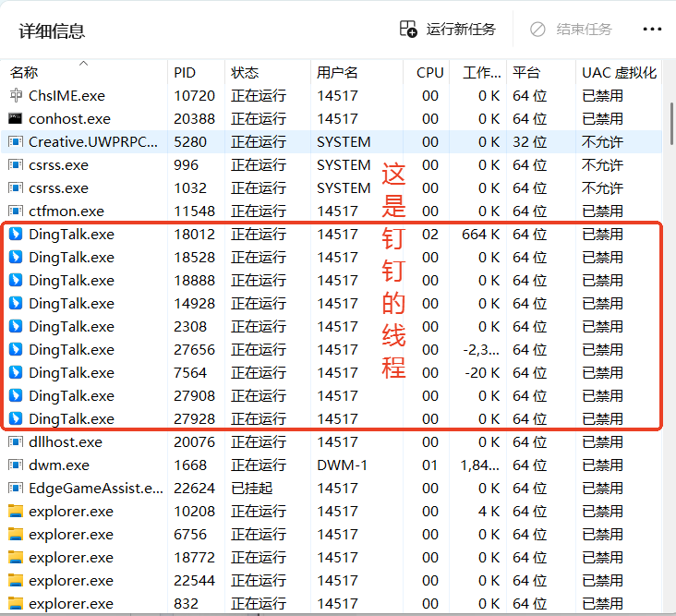Viewport: 676px width, 616px height.
Task: Click the PID value 11548
Action: [195, 211]
